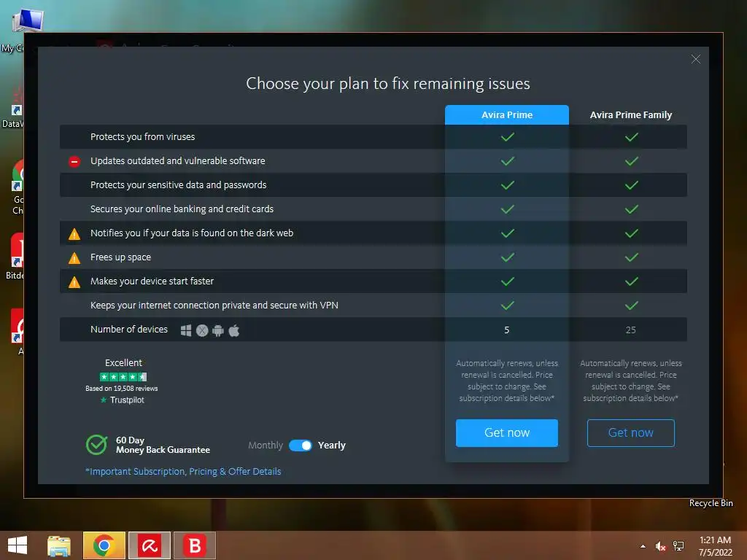Click the 'Excellent' rating label
Screen dimensions: 747x560
click(x=123, y=363)
